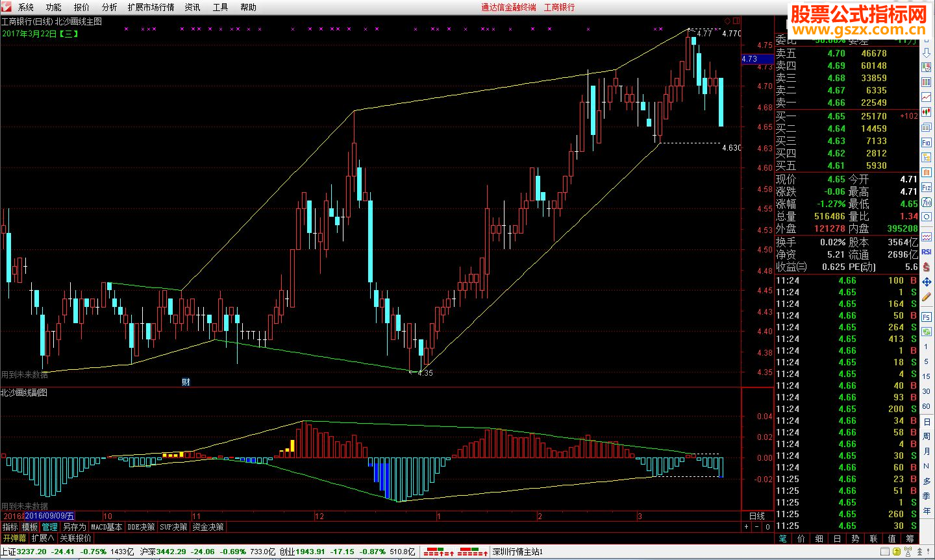Click the blue four-way move arrows icon
Viewport: 935px width, 560px height.
(x=927, y=282)
